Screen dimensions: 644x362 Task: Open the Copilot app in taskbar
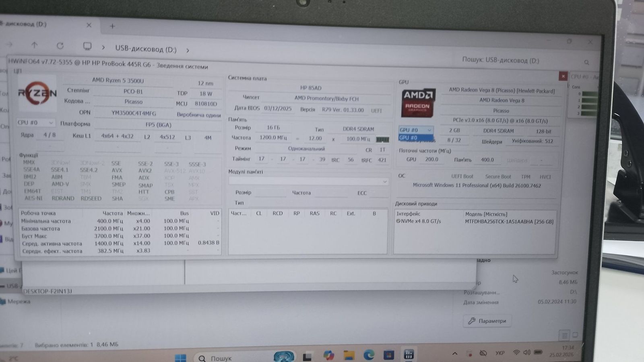click(x=328, y=355)
